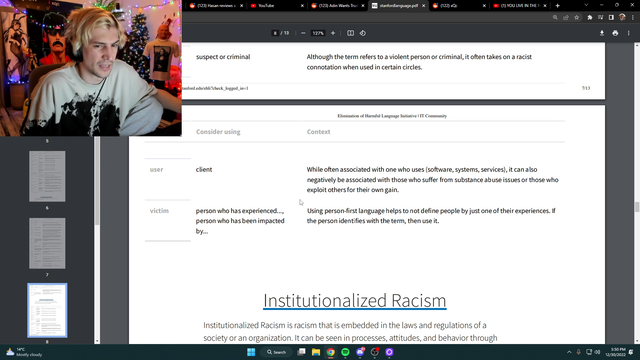640x360 pixels.
Task: Click the thumbnail sidebar scrollbar
Action: (x=97, y=182)
